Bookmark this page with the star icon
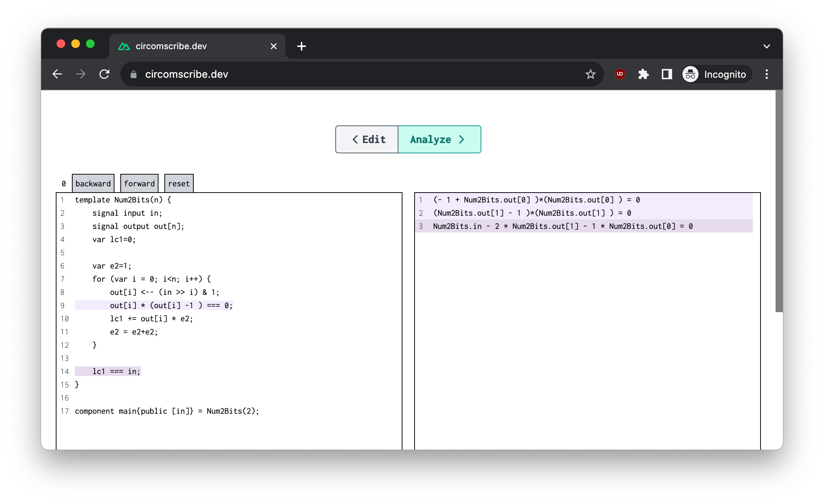 coord(590,74)
